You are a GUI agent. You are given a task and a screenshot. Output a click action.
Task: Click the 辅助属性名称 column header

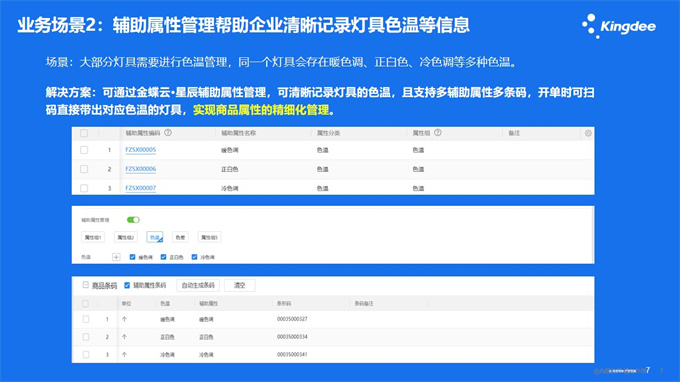(239, 133)
